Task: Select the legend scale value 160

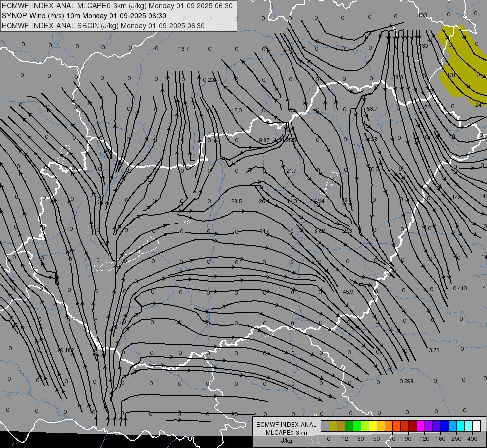Action: (440, 439)
